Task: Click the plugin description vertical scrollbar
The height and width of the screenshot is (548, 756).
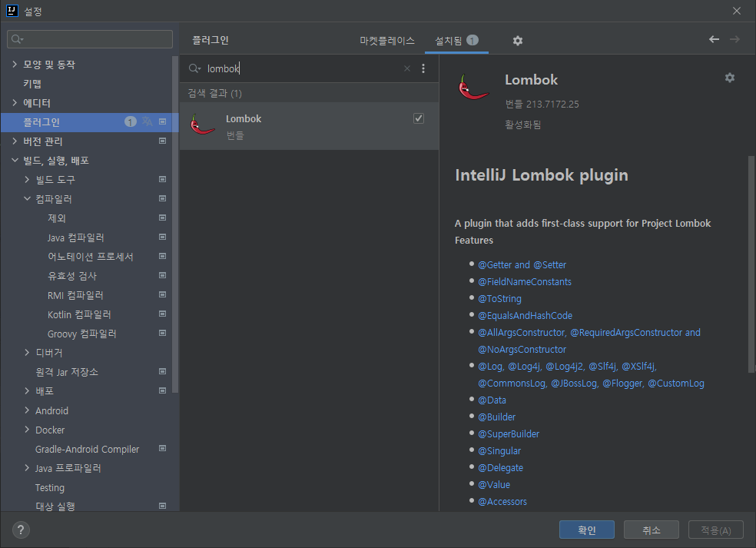Action: (x=751, y=264)
